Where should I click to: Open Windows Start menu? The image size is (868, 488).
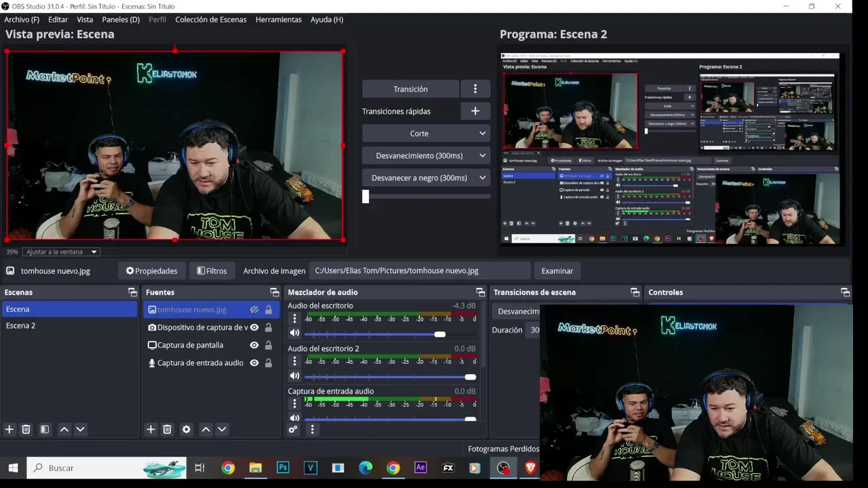(x=13, y=468)
